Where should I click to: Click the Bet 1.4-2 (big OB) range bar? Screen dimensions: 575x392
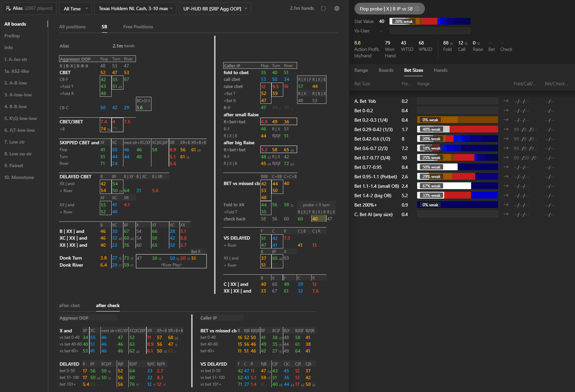pyautogui.click(x=458, y=195)
